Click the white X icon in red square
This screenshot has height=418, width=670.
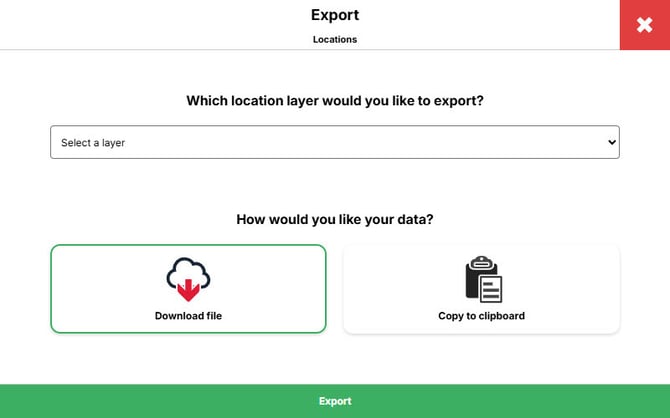(x=644, y=25)
